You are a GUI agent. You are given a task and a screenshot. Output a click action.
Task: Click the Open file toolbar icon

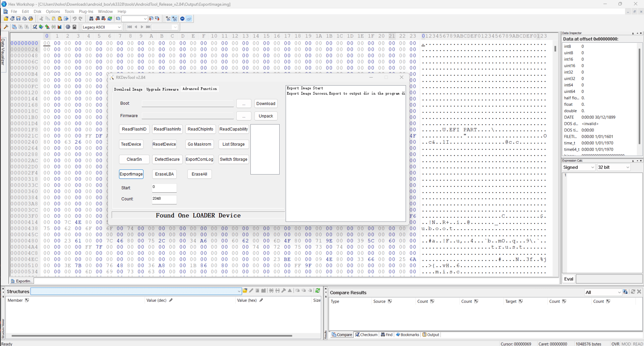6,19
